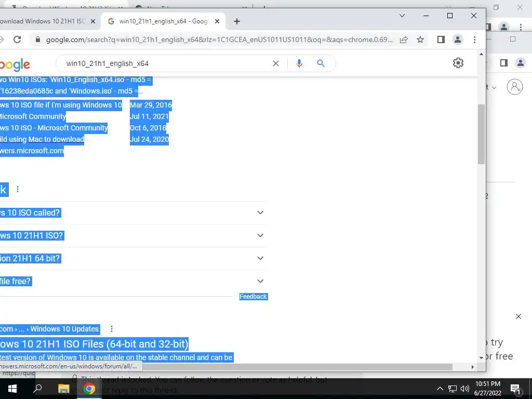Image resolution: width=532 pixels, height=399 pixels.
Task: Open the tab search chevron in the title bar
Action: [x=402, y=16]
